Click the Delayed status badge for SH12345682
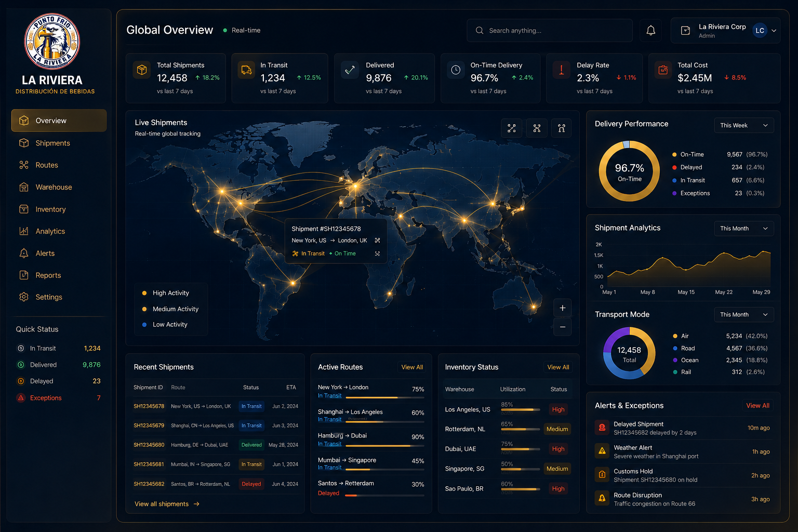 point(251,484)
